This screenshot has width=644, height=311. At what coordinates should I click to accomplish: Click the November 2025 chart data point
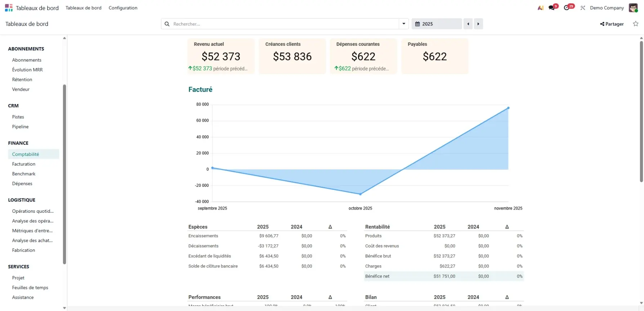click(508, 108)
